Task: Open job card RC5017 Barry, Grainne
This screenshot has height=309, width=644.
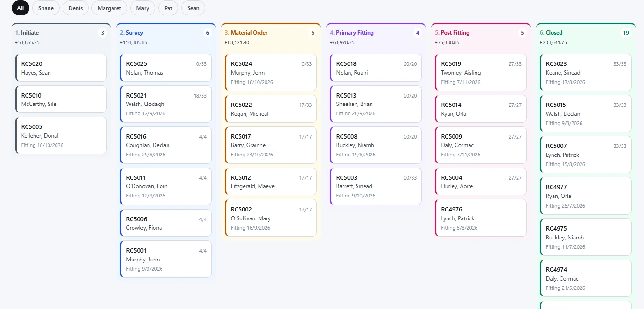Action: pos(271,145)
